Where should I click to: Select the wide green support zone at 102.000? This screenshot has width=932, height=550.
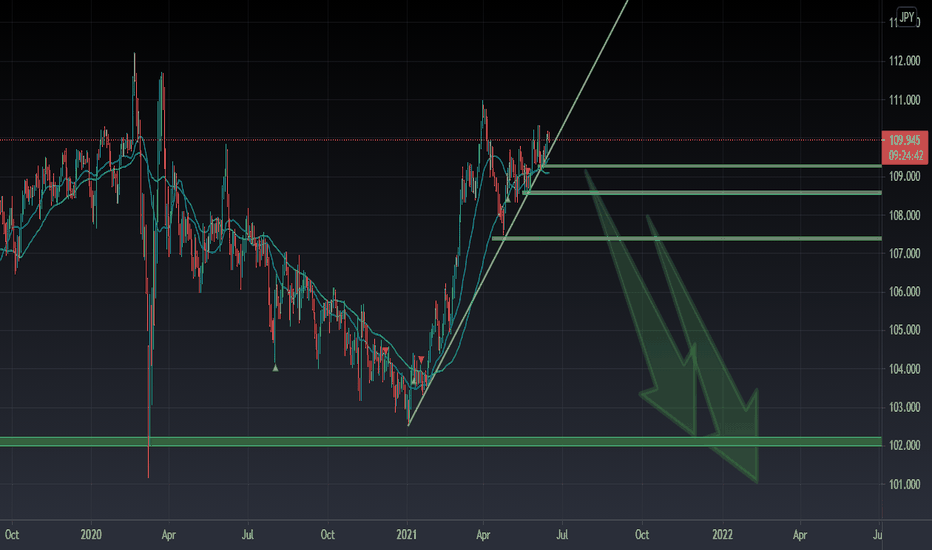440,441
